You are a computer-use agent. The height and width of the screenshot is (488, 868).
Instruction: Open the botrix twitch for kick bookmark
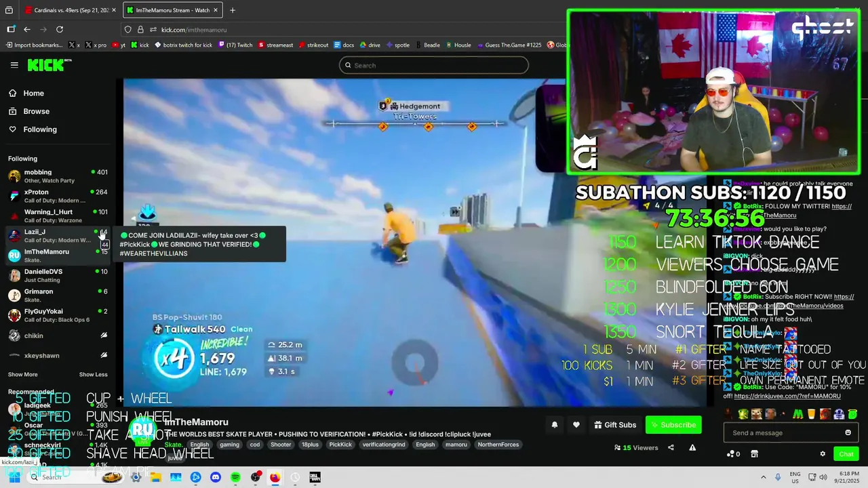point(183,45)
